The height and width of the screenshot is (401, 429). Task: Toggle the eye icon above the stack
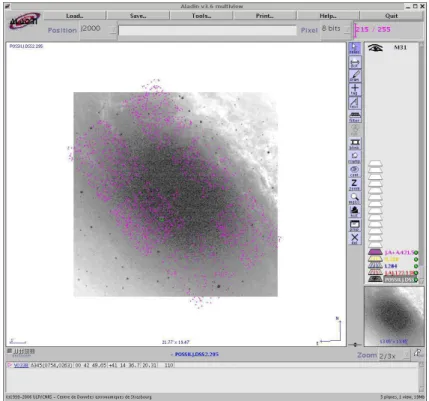pyautogui.click(x=375, y=48)
